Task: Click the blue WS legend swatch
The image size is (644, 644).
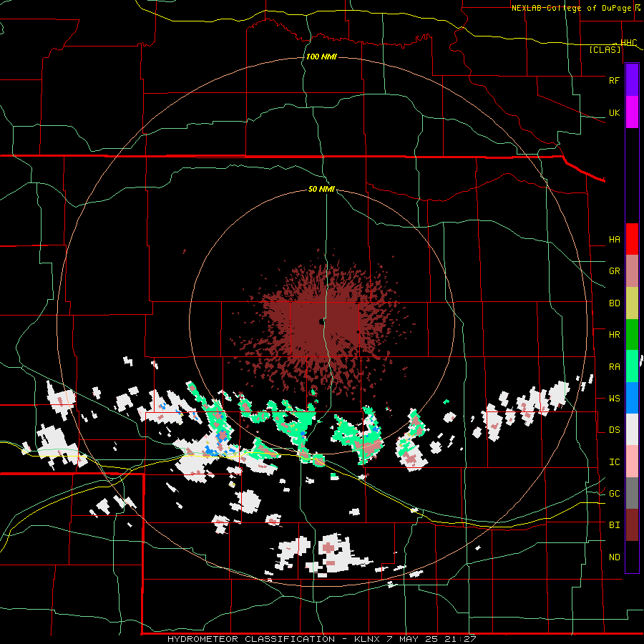Action: 632,398
